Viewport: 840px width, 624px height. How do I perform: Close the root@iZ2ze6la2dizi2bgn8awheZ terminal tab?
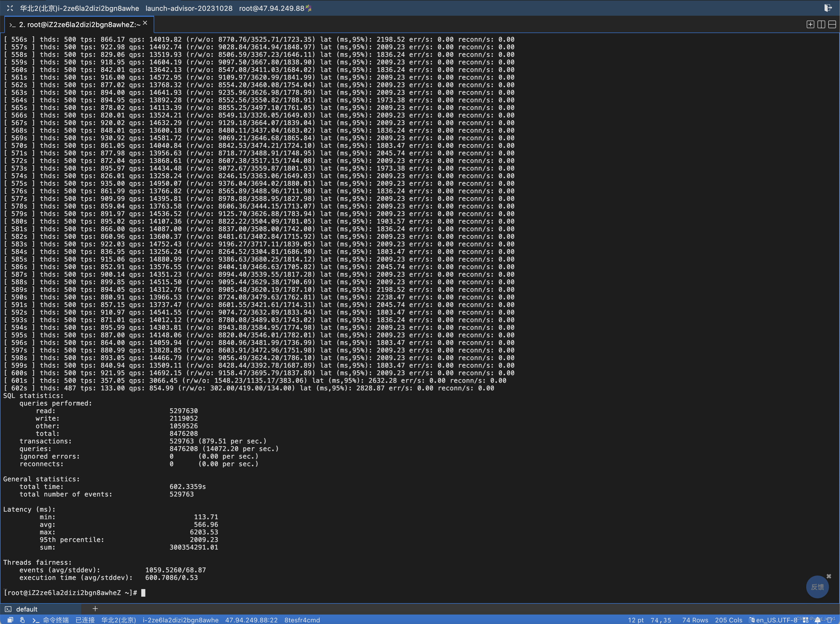[x=145, y=23]
